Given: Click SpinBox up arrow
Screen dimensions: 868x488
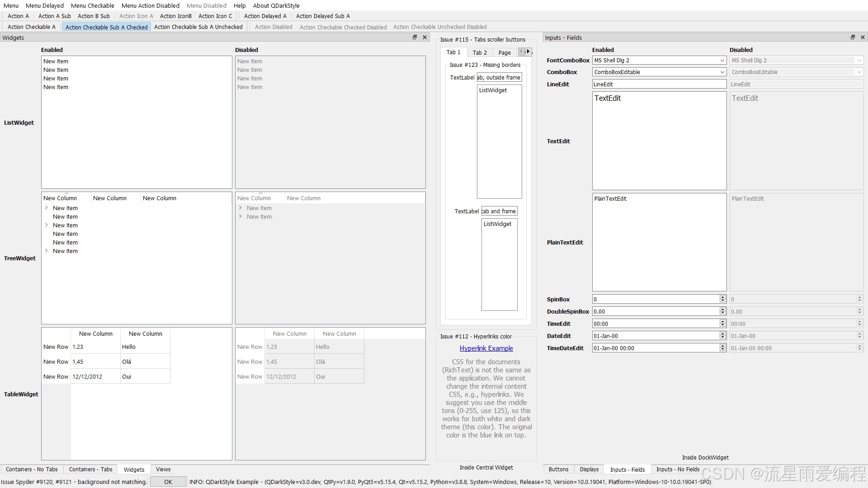Looking at the screenshot, I should pos(722,297).
